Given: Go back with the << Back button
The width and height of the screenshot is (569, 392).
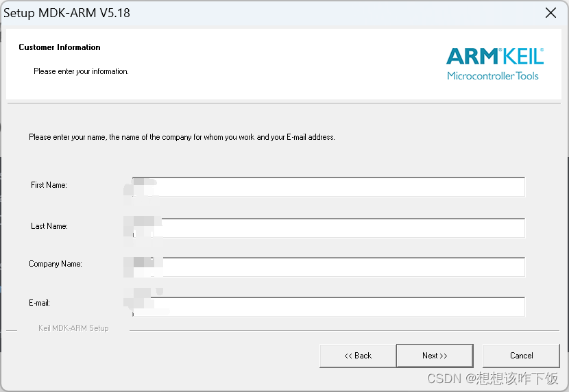Looking at the screenshot, I should click(x=358, y=356).
